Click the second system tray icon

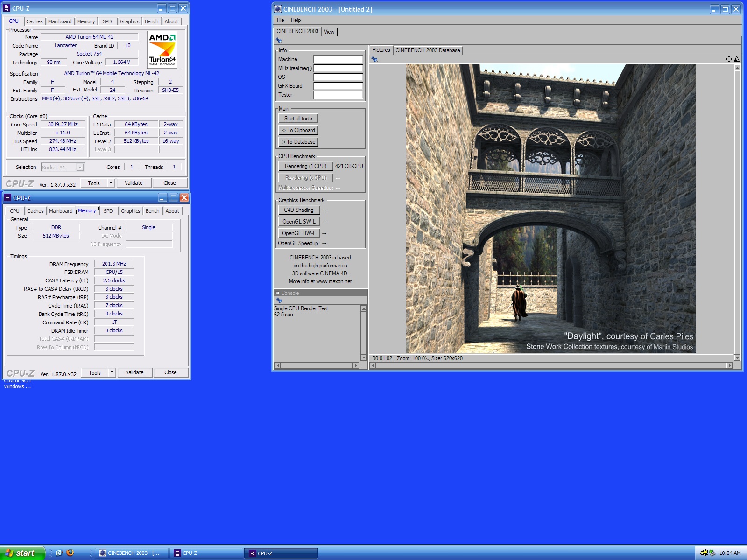(712, 553)
